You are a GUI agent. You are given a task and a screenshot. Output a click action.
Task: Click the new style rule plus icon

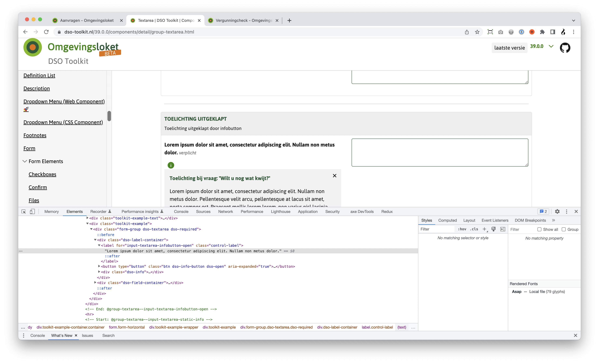(x=484, y=229)
